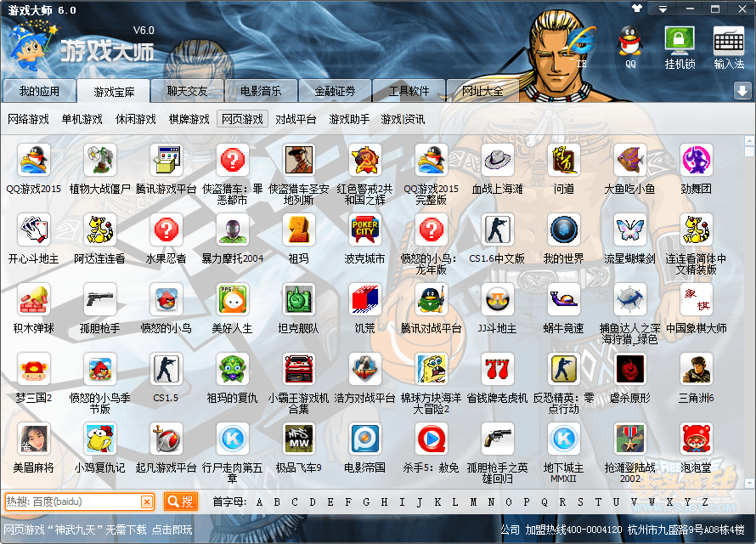Open 蜗牛竞速 game icon
Viewport: 756px width, 544px height.
pyautogui.click(x=564, y=299)
